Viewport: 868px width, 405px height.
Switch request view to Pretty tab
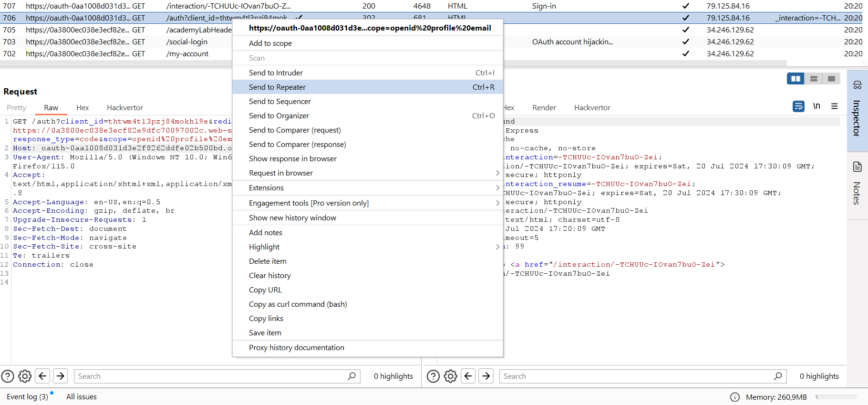pos(17,108)
